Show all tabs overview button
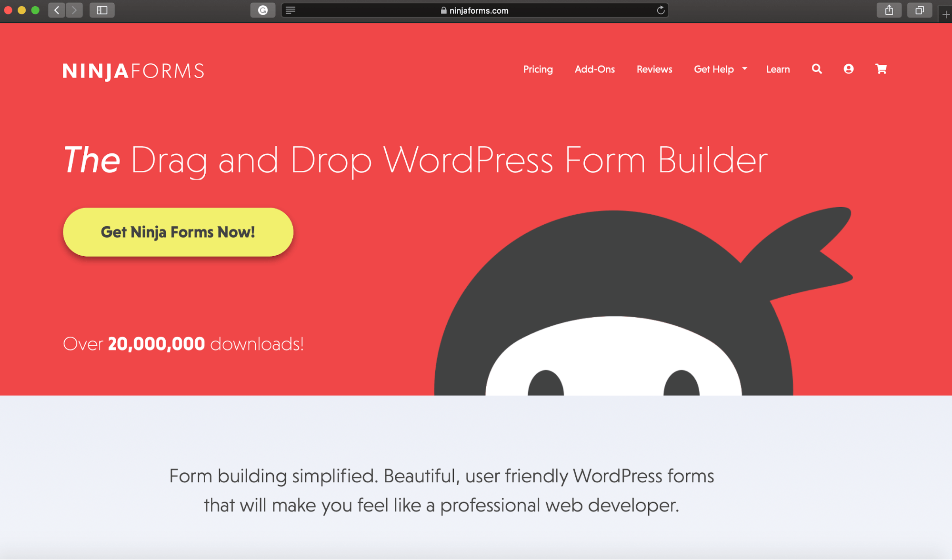The width and height of the screenshot is (952, 560). pos(919,10)
